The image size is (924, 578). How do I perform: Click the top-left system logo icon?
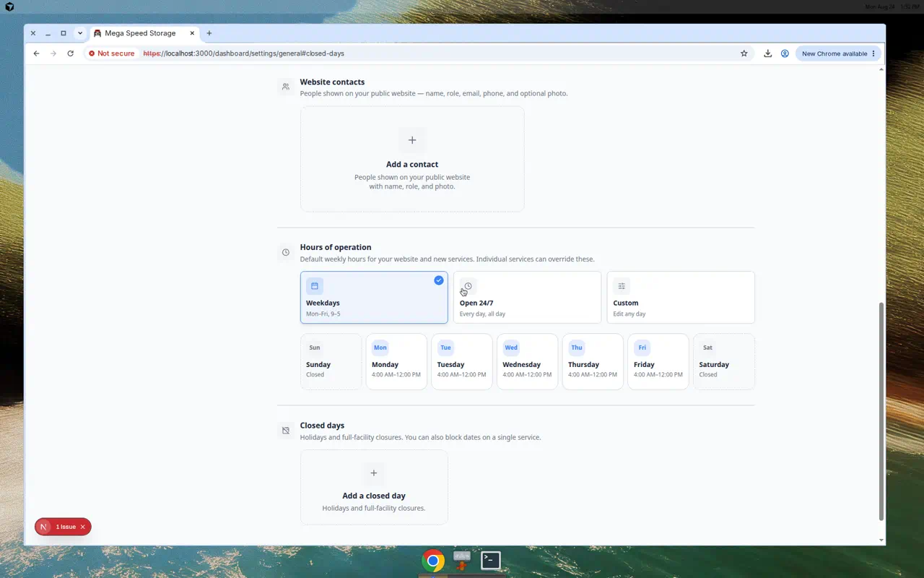click(9, 7)
